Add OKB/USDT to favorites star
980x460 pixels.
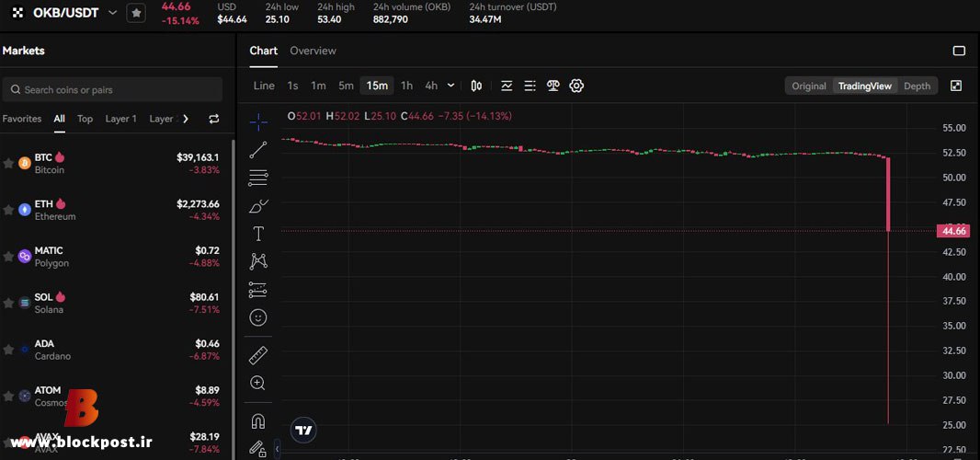coord(136,13)
